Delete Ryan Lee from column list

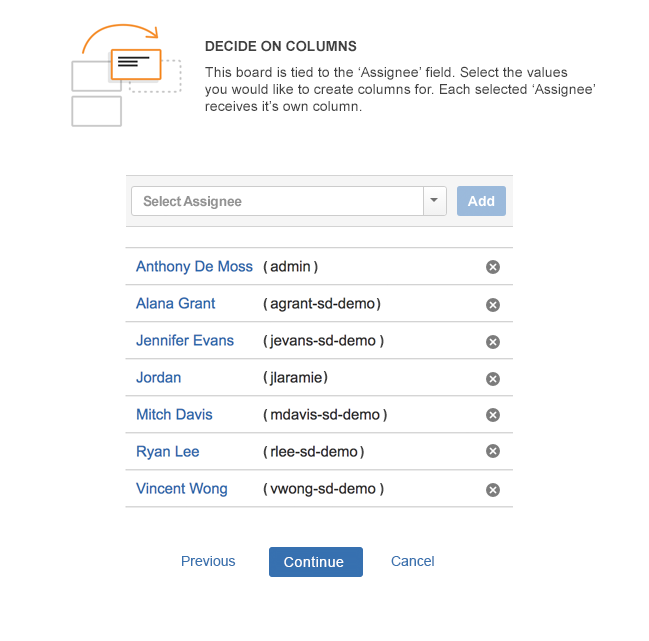(x=493, y=451)
